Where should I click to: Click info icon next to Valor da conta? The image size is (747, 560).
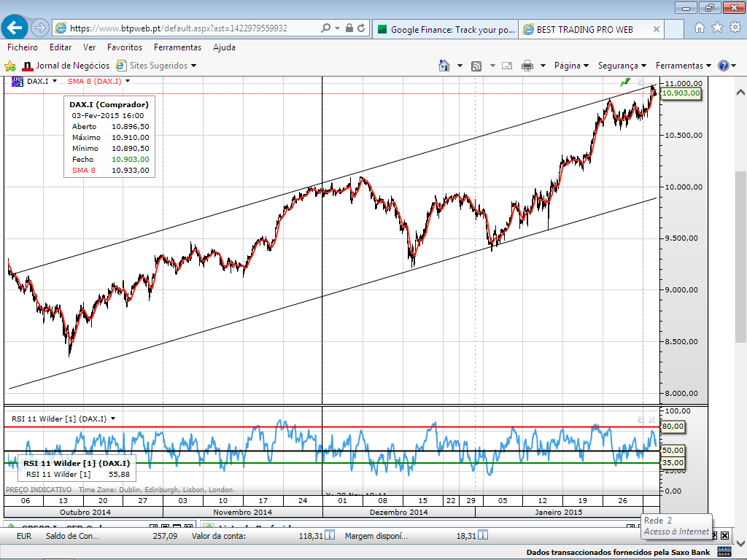329,535
